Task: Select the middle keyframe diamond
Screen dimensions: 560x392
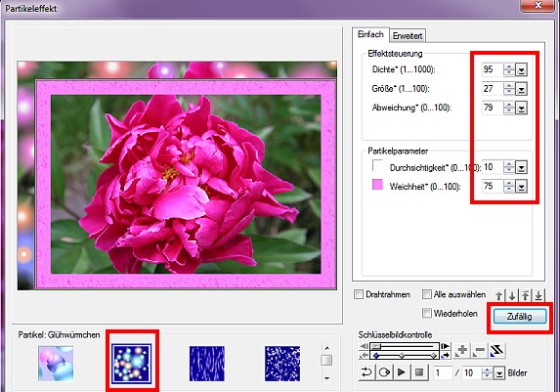Action: point(402,356)
